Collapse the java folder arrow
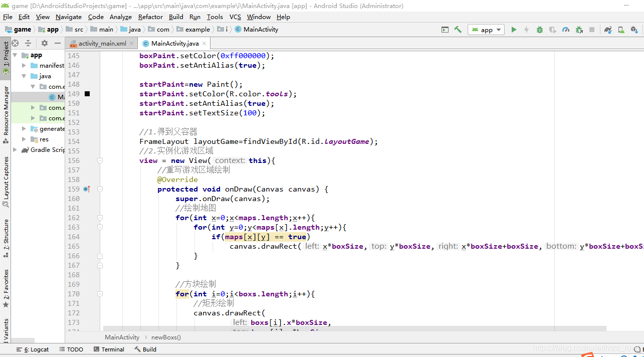The width and height of the screenshot is (644, 357). coord(24,76)
